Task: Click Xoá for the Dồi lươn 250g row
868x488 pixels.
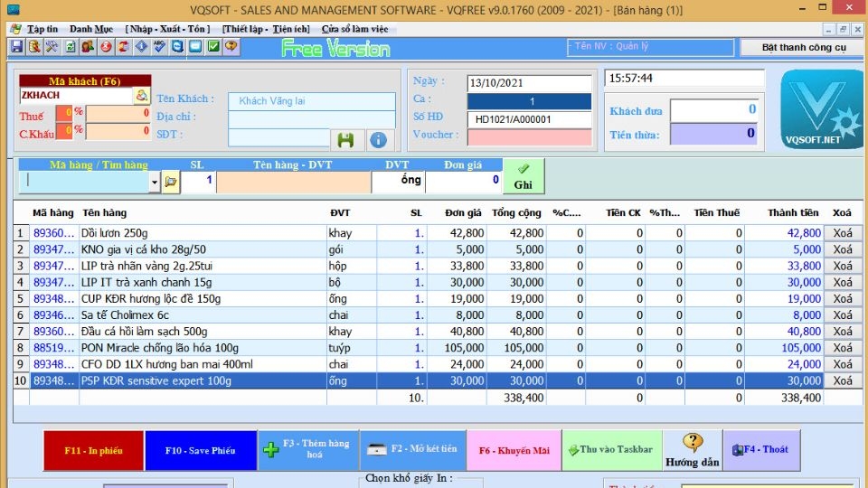Action: (x=842, y=233)
